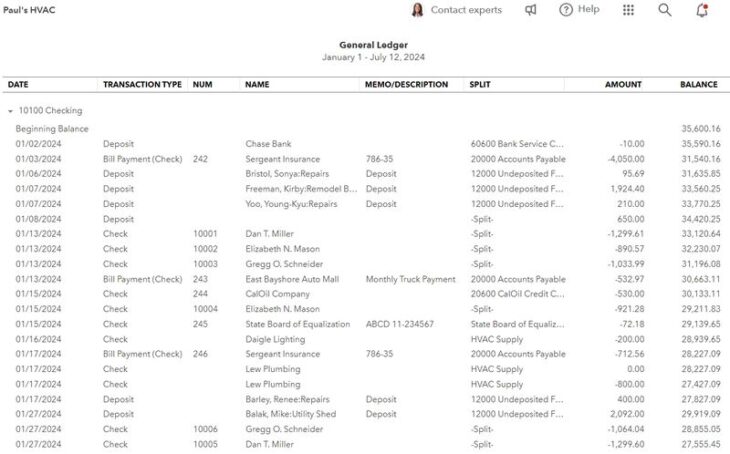Click the Beginning Balance 35,600.16 value
Screen dimensions: 730x454
pos(701,129)
